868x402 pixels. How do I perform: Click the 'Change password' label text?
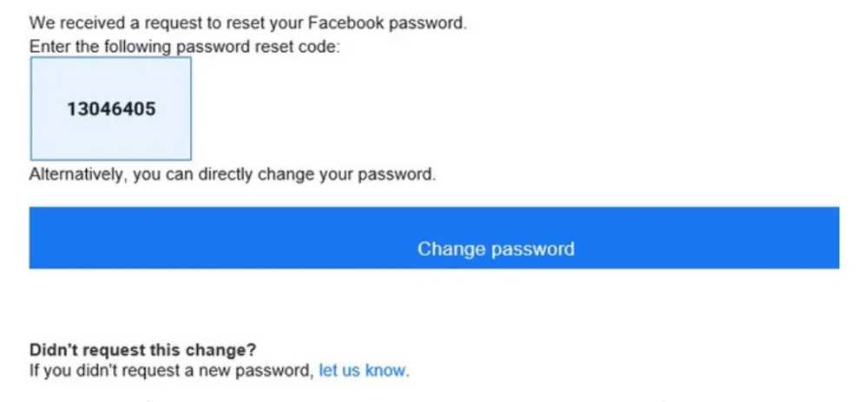click(496, 248)
